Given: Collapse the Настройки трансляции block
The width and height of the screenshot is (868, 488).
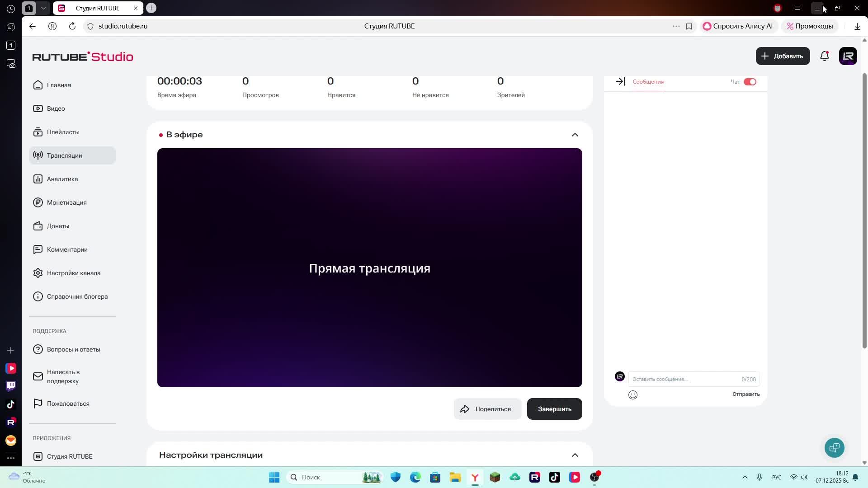Looking at the screenshot, I should pyautogui.click(x=575, y=455).
